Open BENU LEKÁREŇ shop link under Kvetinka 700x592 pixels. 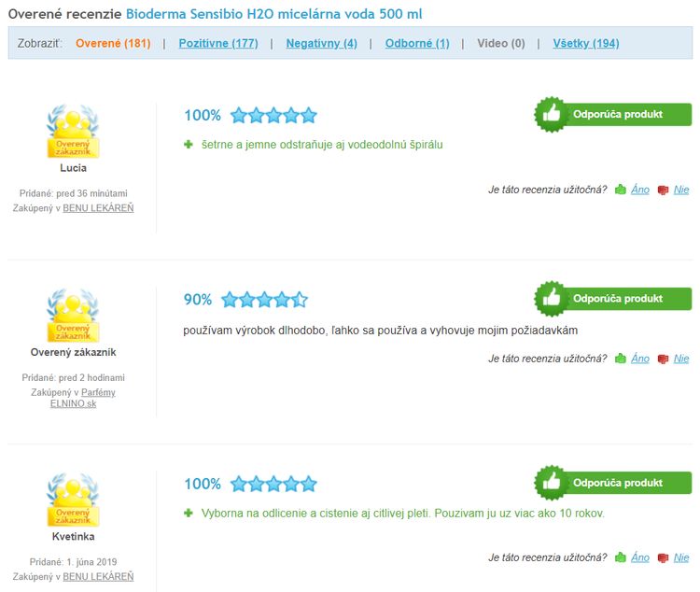point(98,576)
